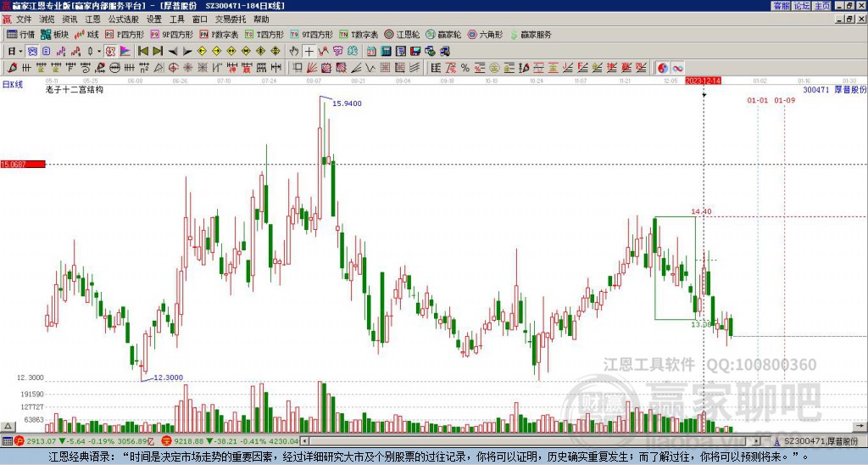Open the T数字表 time number table
Image resolution: width=868 pixels, height=465 pixels.
[x=359, y=34]
